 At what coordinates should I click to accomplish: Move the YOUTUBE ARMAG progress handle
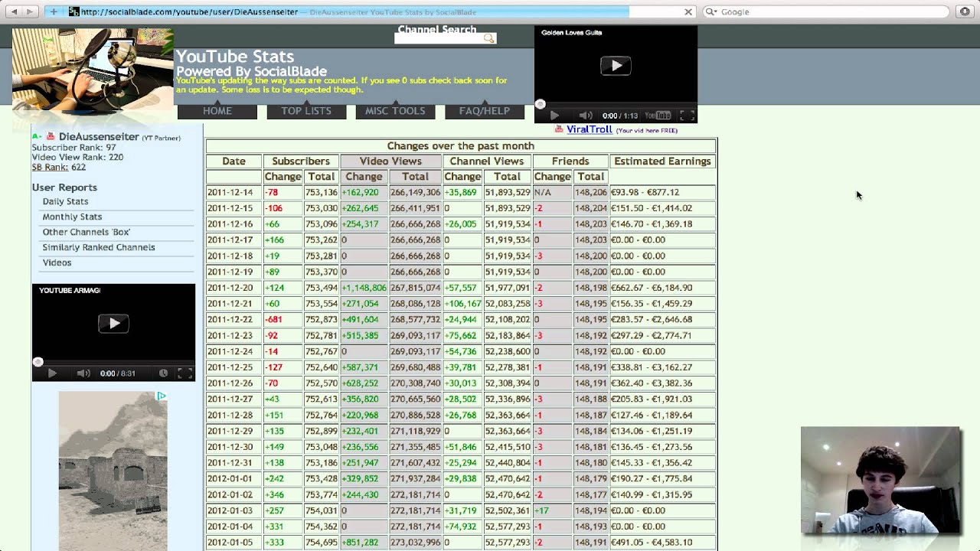38,361
